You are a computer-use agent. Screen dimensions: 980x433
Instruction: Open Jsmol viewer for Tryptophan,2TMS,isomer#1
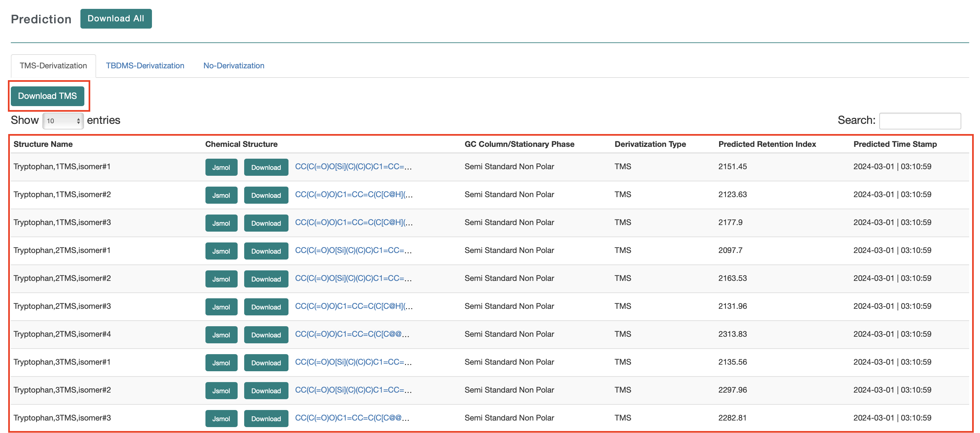click(x=221, y=251)
